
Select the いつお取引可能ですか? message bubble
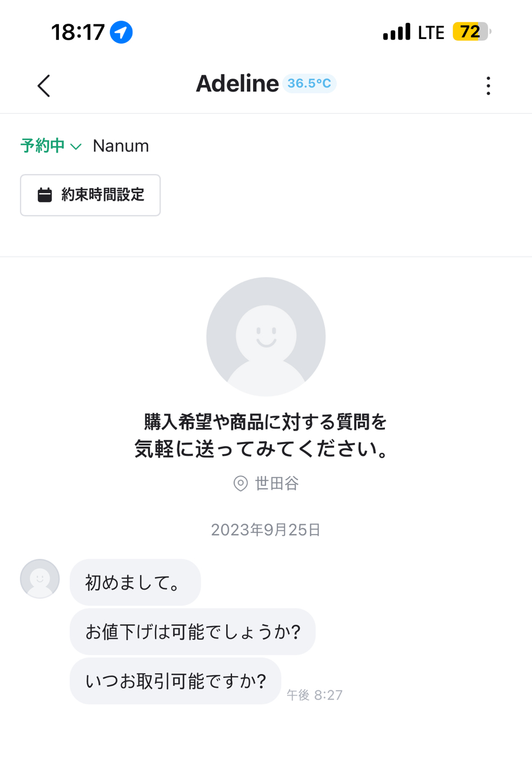point(175,681)
